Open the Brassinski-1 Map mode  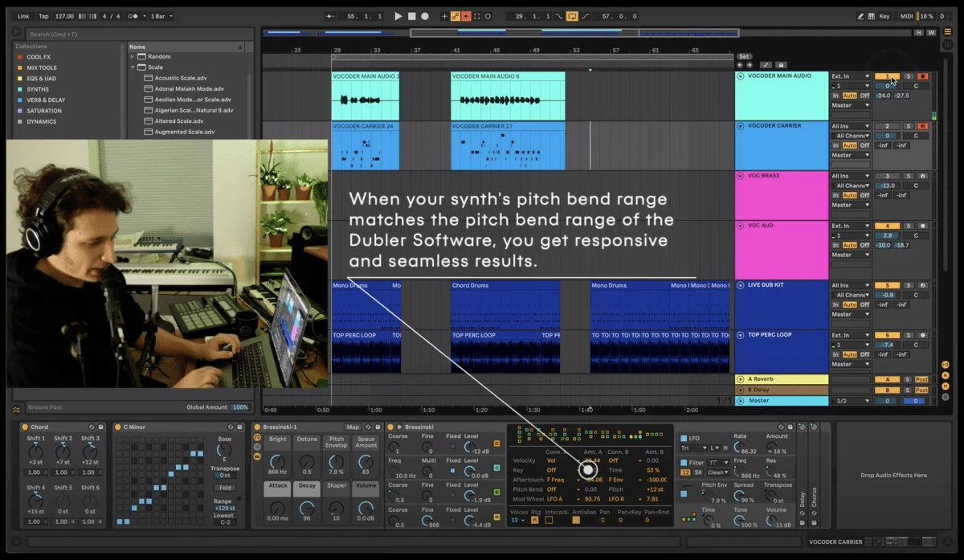pos(353,427)
